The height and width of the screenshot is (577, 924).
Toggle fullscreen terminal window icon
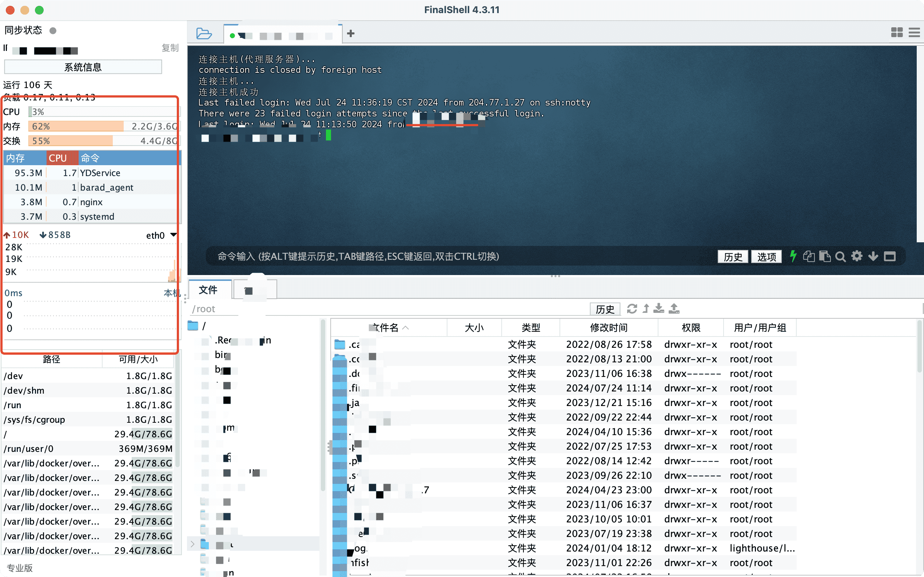(x=890, y=256)
